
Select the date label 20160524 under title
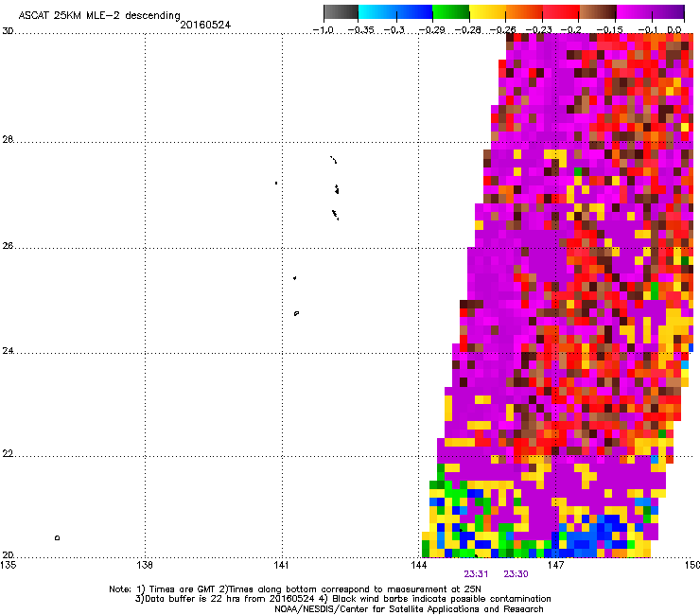click(x=205, y=25)
